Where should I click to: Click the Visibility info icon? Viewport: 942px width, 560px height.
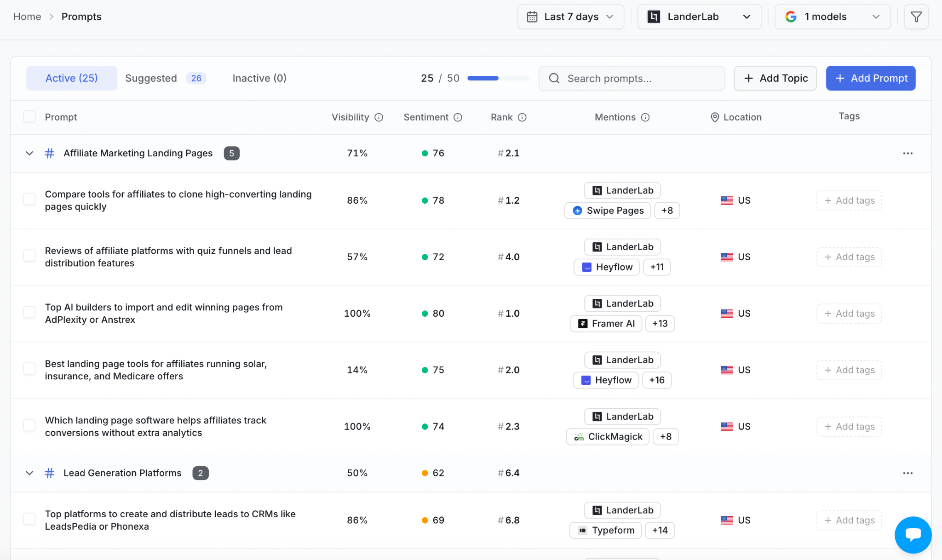(x=379, y=117)
